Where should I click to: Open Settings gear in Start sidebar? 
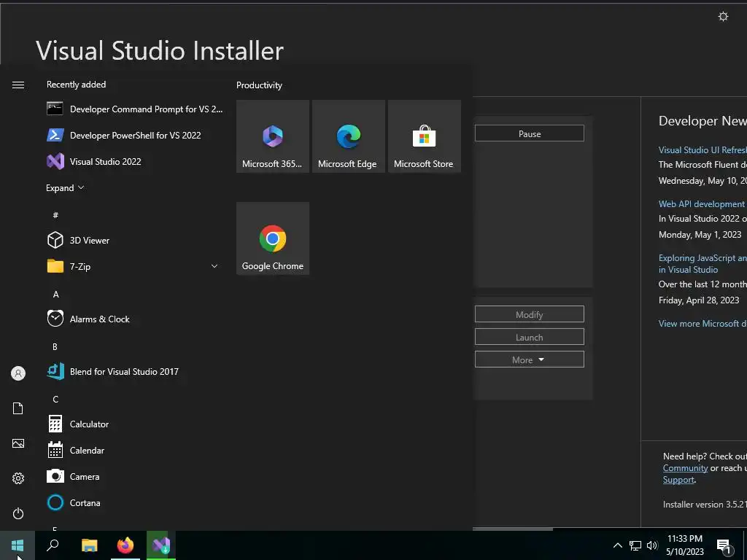(x=18, y=478)
